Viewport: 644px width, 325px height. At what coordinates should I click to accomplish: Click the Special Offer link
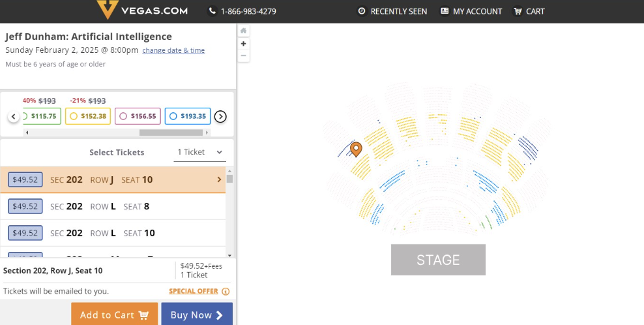[x=194, y=291]
